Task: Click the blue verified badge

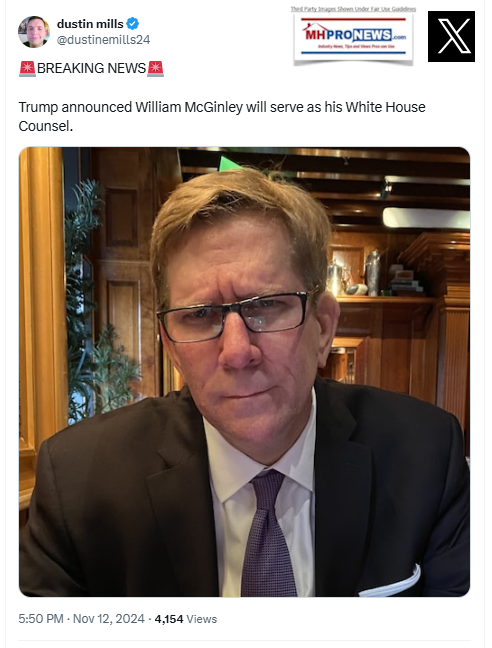Action: point(132,24)
